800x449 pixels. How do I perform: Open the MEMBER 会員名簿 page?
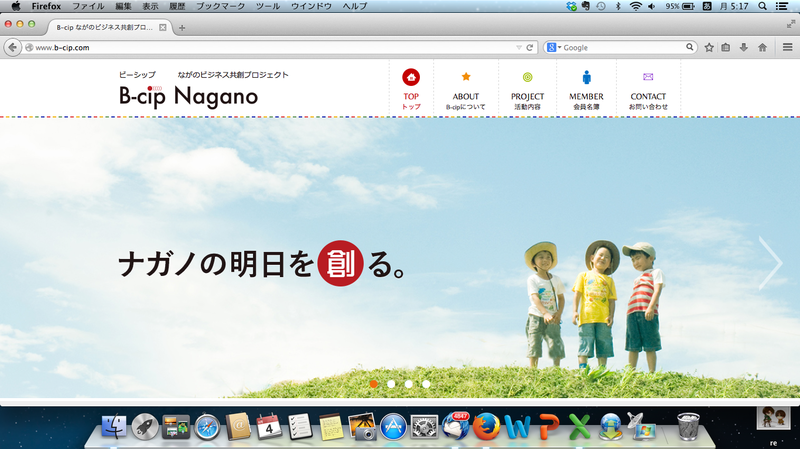coord(586,89)
